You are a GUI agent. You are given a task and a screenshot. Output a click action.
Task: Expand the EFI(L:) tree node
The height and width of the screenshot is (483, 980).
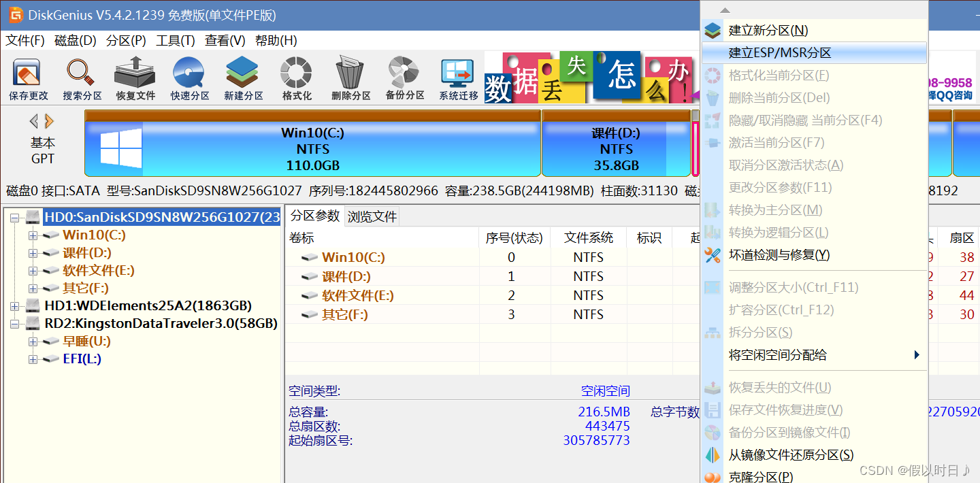(x=33, y=359)
